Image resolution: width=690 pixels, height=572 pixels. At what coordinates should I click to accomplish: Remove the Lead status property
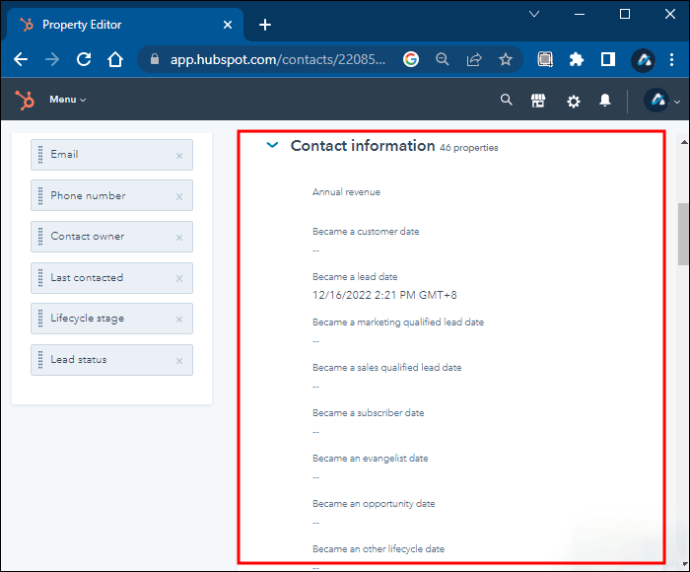point(179,360)
